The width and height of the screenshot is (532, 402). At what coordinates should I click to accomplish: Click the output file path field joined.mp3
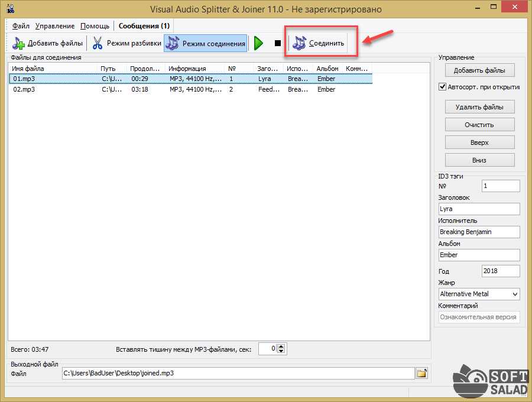[238, 373]
